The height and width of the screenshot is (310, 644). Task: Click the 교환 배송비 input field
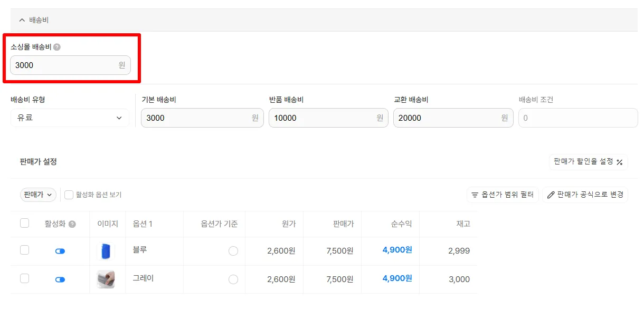point(453,118)
